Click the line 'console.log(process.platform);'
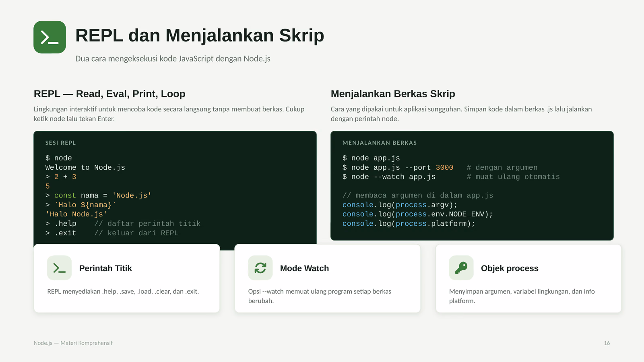 coord(409,224)
